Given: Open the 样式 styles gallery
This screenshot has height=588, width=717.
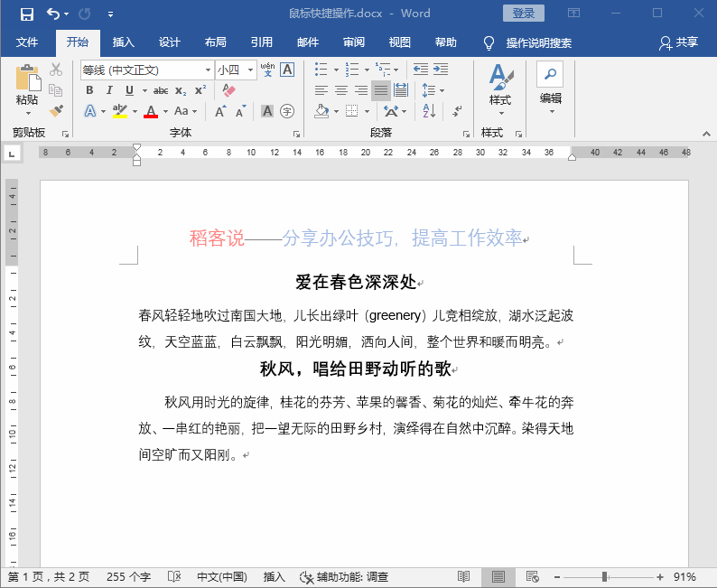Looking at the screenshot, I should click(500, 89).
